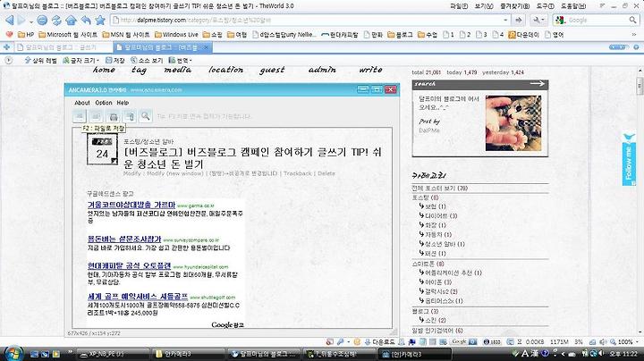Open the HP bookmark folder
The image size is (644, 361).
click(x=26, y=35)
